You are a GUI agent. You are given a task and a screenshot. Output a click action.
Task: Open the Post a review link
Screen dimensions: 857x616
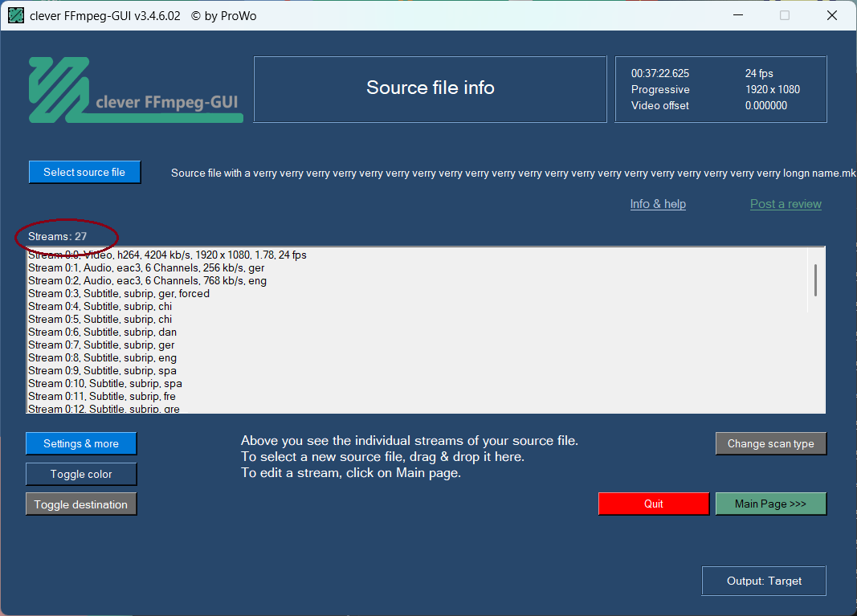coord(786,204)
